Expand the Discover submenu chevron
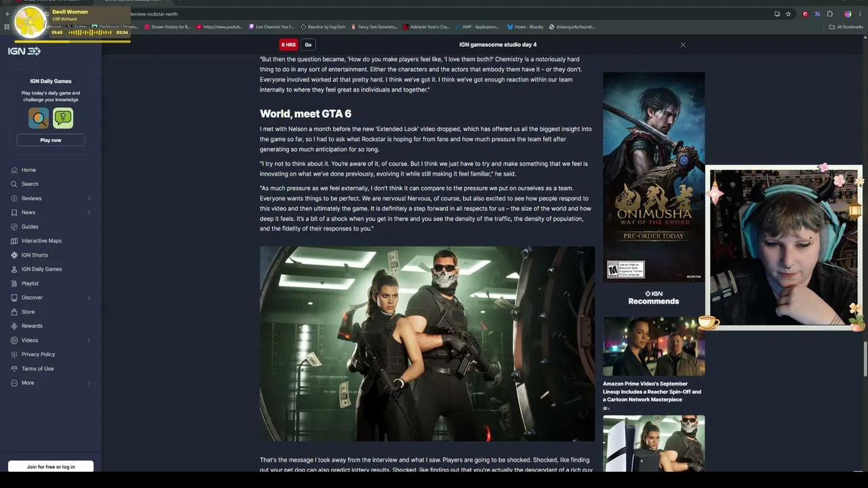This screenshot has width=868, height=488. pos(89,298)
